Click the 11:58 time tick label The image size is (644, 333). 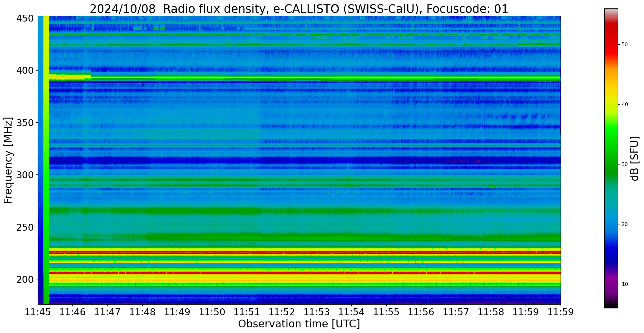tap(491, 312)
